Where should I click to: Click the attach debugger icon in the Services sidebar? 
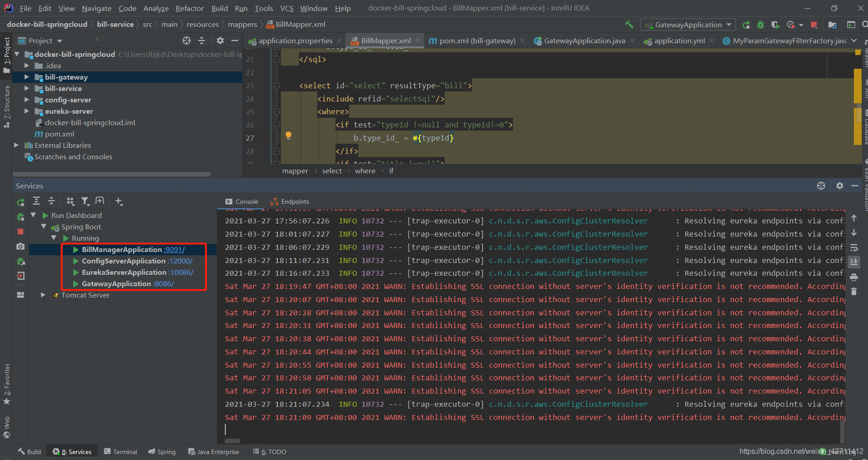[20, 261]
